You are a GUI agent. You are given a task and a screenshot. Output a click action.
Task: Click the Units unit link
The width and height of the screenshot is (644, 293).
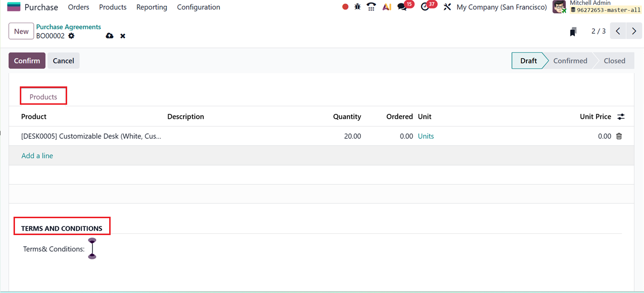426,136
